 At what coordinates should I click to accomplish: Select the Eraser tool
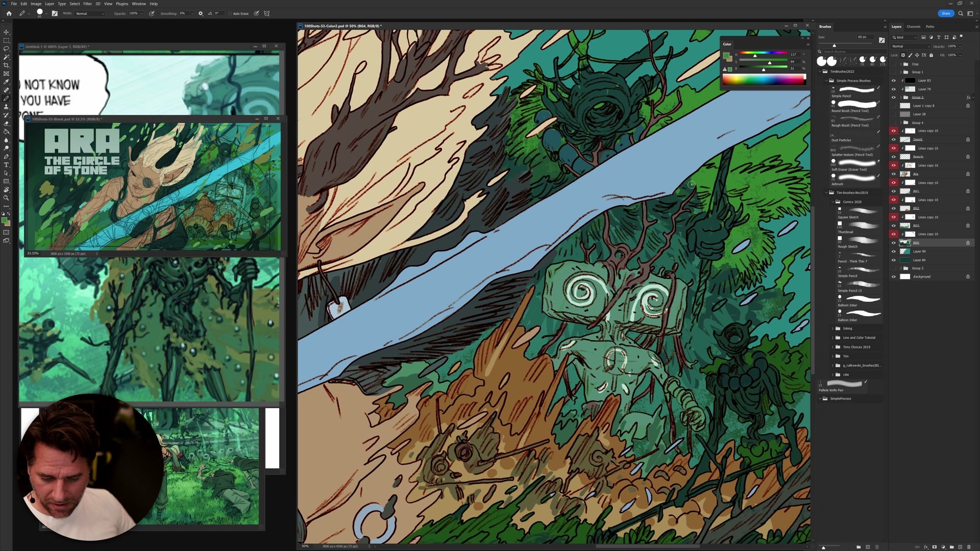[6, 123]
